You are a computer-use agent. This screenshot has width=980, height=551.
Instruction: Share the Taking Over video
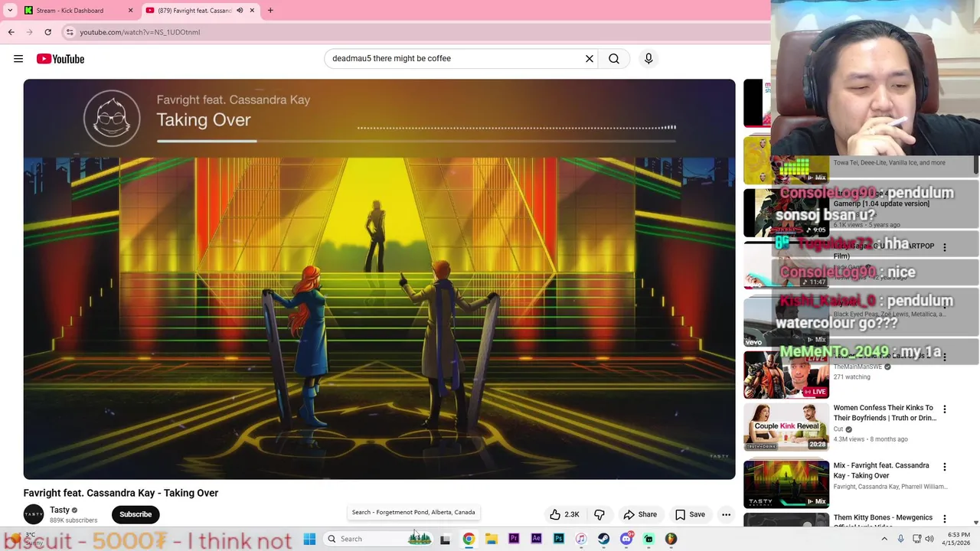coord(640,514)
